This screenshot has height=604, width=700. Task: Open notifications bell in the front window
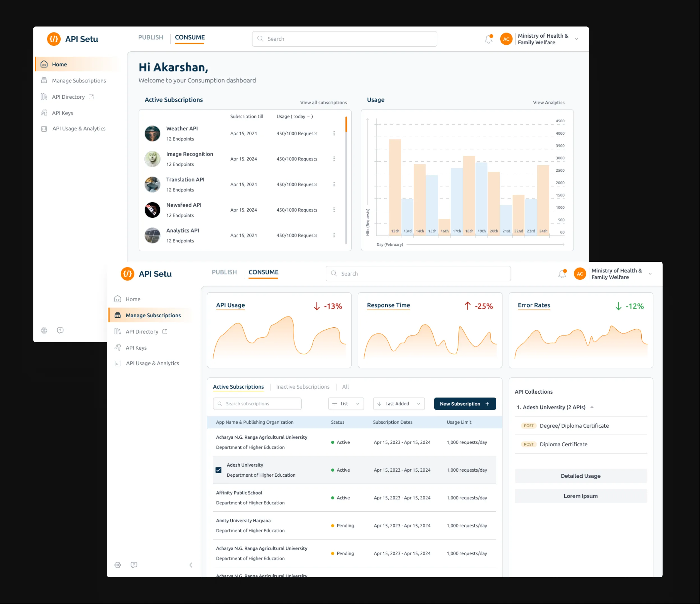[x=562, y=274]
